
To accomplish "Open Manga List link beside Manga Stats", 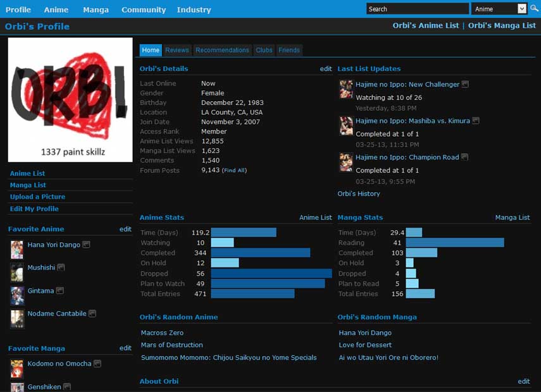I will pos(513,217).
